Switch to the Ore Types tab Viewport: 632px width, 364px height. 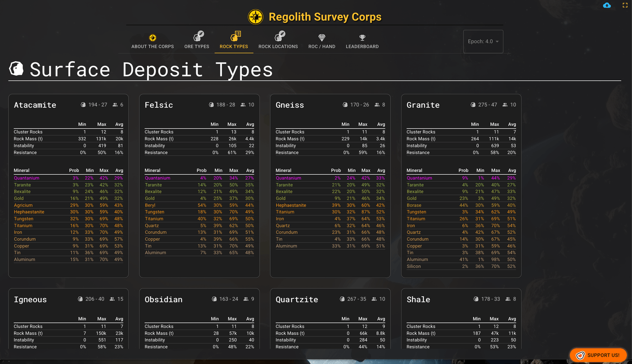click(x=197, y=41)
